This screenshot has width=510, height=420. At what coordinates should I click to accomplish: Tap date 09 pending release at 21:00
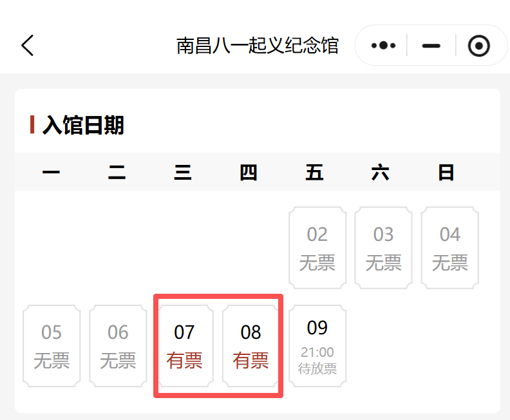tap(317, 346)
